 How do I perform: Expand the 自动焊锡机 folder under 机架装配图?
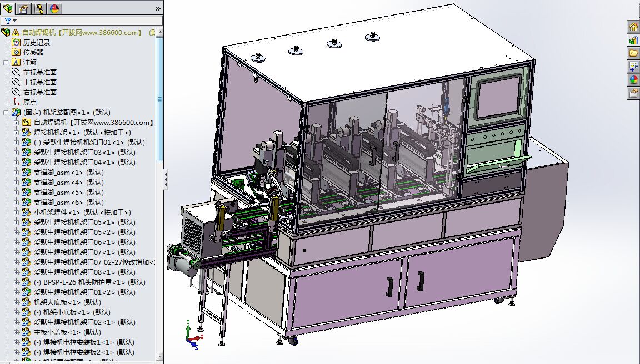coord(16,122)
